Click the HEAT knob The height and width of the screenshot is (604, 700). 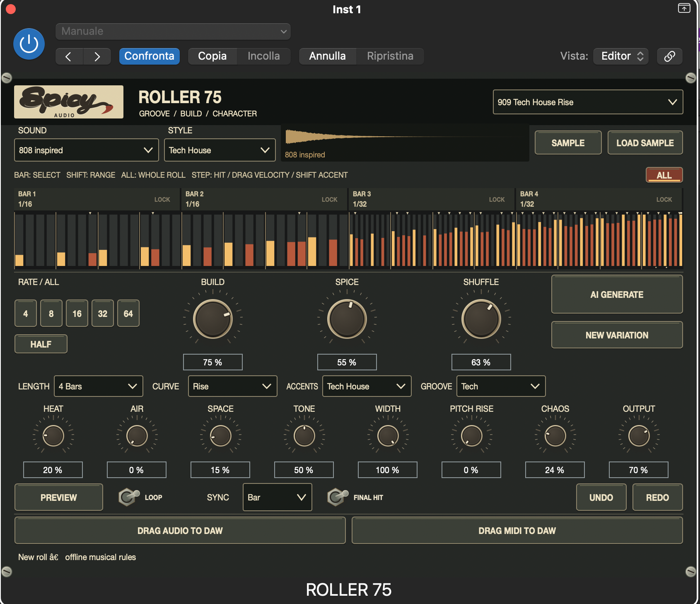point(53,436)
